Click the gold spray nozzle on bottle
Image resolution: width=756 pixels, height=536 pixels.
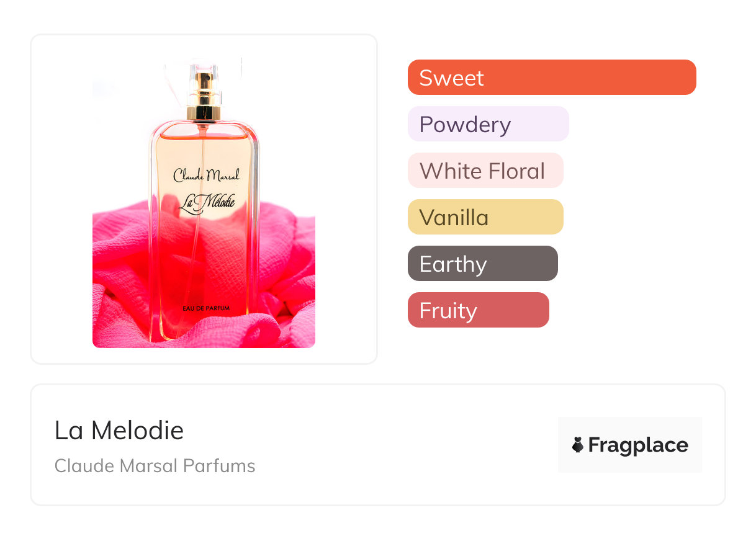point(204,96)
